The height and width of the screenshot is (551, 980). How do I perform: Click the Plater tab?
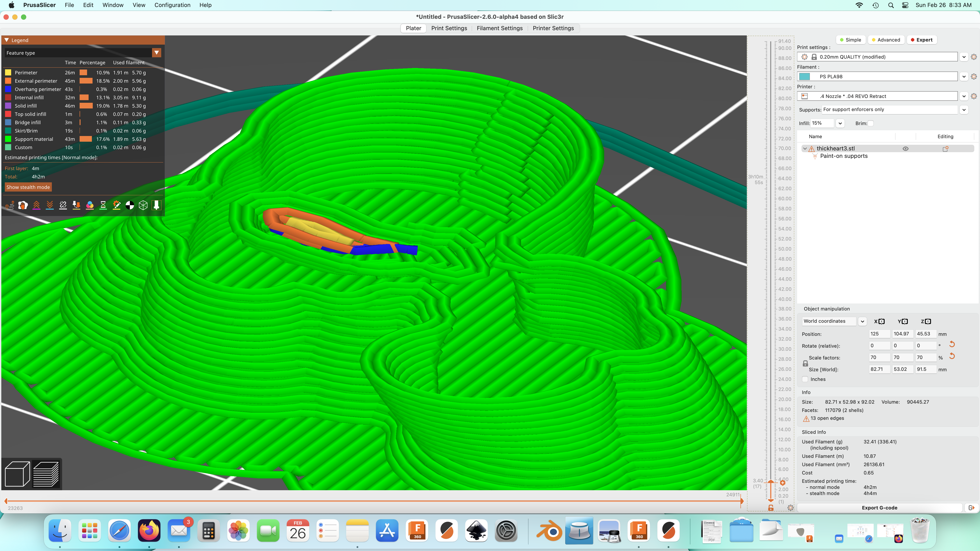point(413,28)
